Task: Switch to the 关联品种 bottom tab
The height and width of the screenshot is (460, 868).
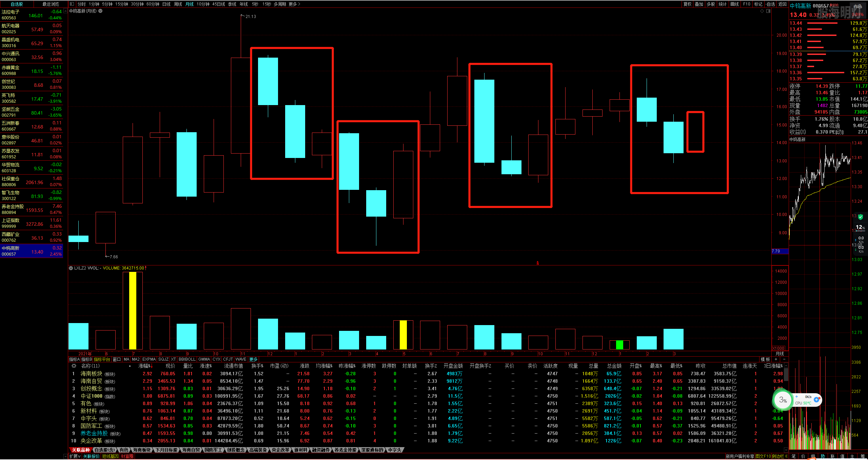Action: point(81,450)
